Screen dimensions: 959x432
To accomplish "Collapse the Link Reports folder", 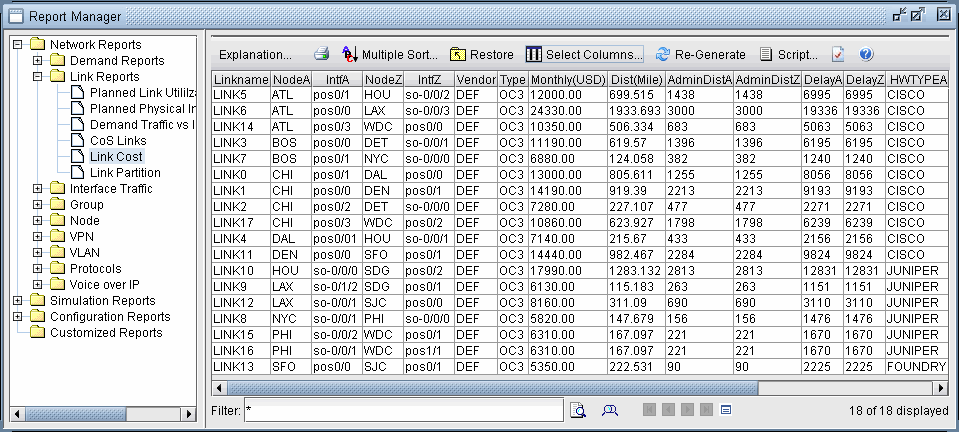I will click(x=38, y=77).
